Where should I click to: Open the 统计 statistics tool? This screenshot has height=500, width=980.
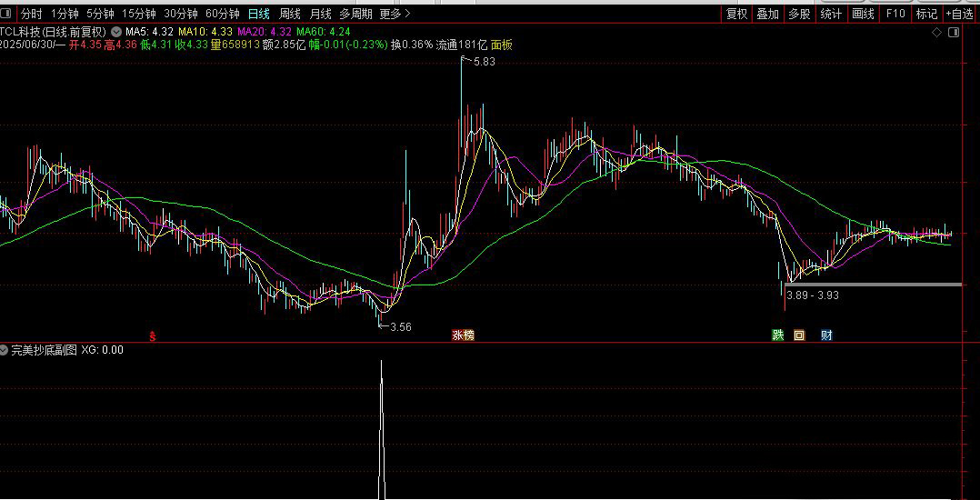click(x=831, y=14)
